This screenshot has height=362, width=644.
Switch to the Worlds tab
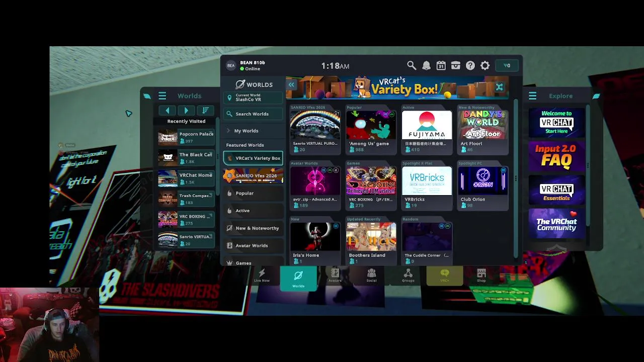(298, 278)
